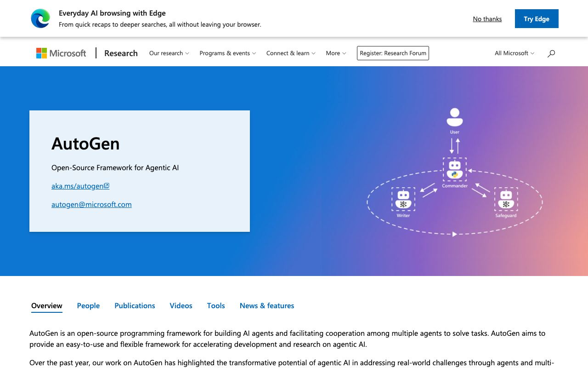Viewport: 588px width, 368px height.
Task: Expand the Connect & learn menu
Action: tap(291, 53)
